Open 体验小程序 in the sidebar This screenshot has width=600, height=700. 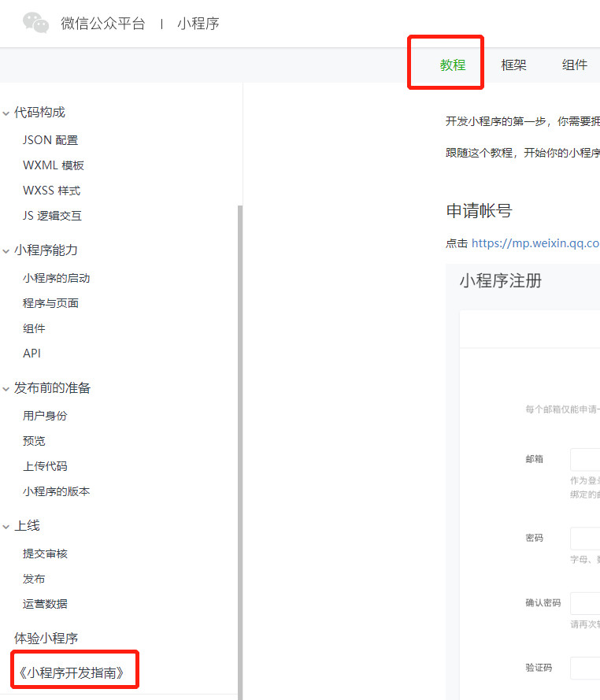46,639
